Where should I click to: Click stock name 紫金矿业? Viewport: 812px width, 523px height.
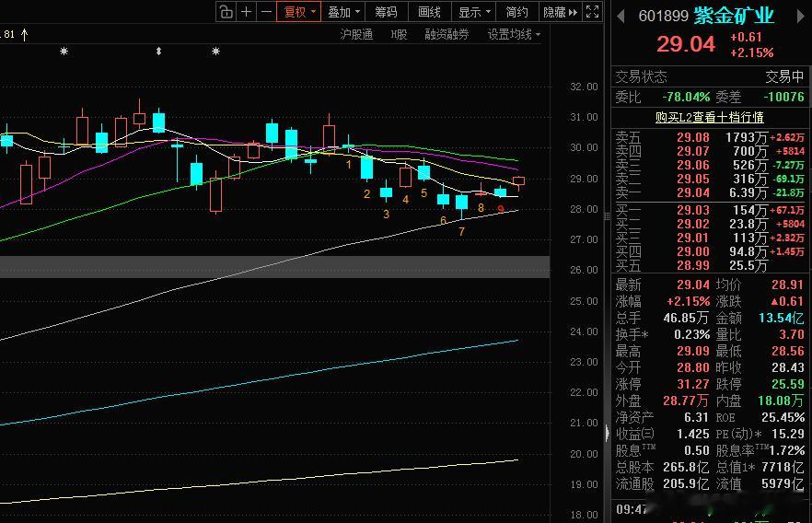[734, 16]
